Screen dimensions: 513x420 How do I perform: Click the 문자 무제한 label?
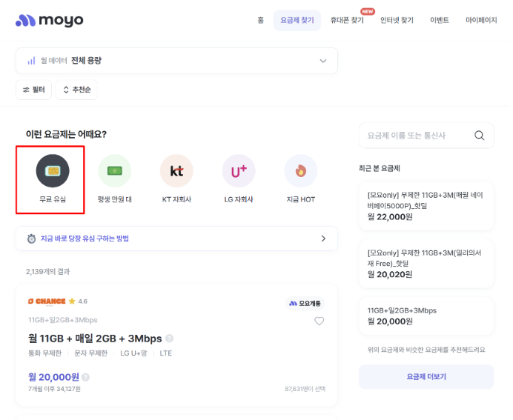point(91,353)
